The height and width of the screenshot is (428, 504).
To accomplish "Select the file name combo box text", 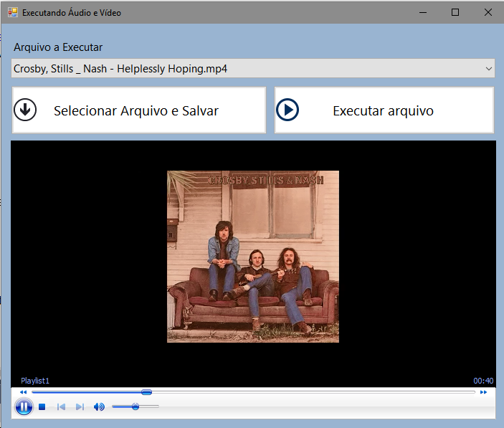I will click(120, 68).
